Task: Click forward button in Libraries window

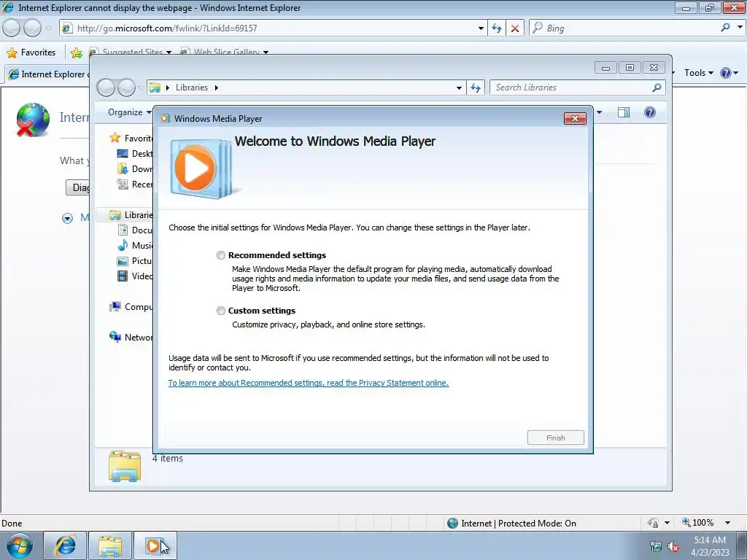Action: pyautogui.click(x=125, y=87)
